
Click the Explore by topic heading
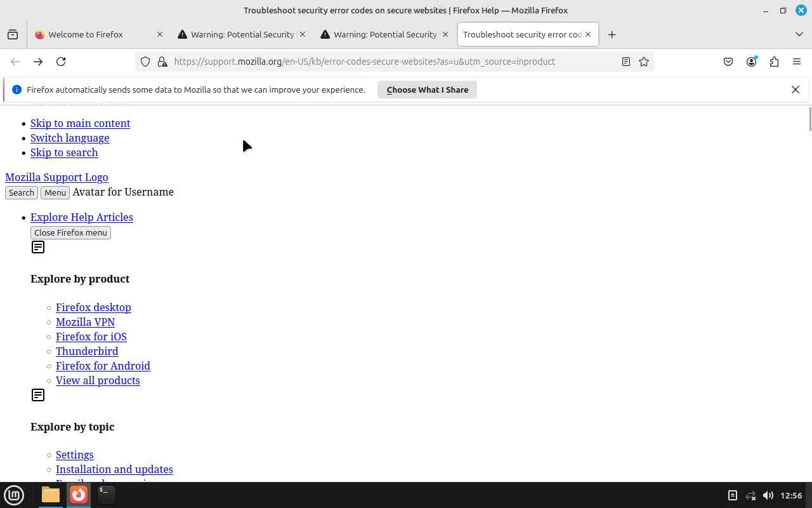point(72,427)
